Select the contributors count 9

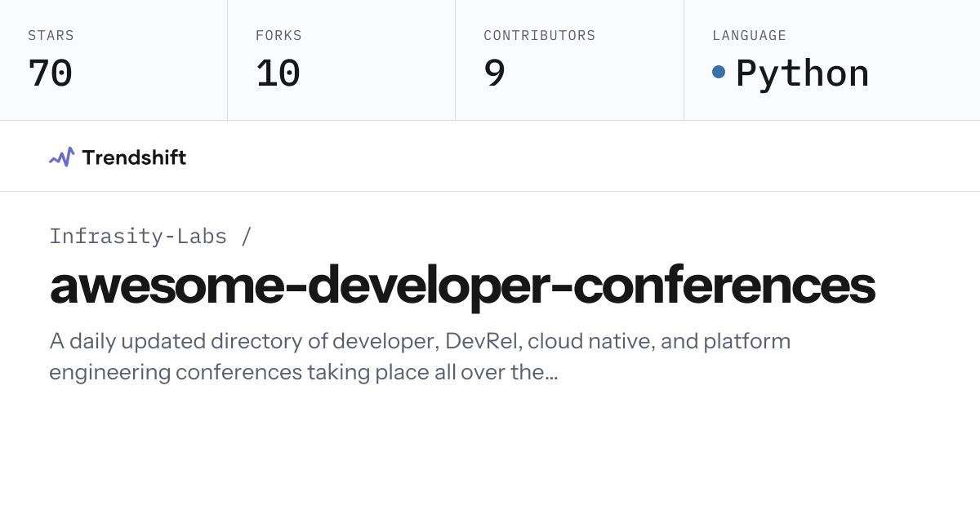click(495, 73)
